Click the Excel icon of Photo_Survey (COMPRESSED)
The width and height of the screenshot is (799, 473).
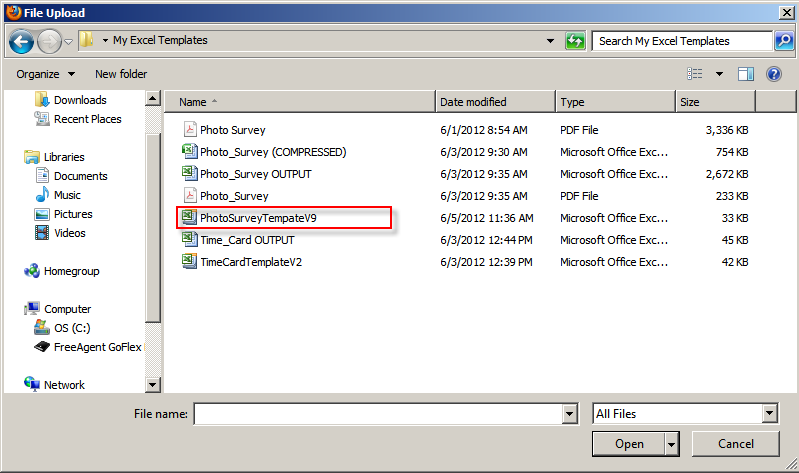tap(190, 151)
